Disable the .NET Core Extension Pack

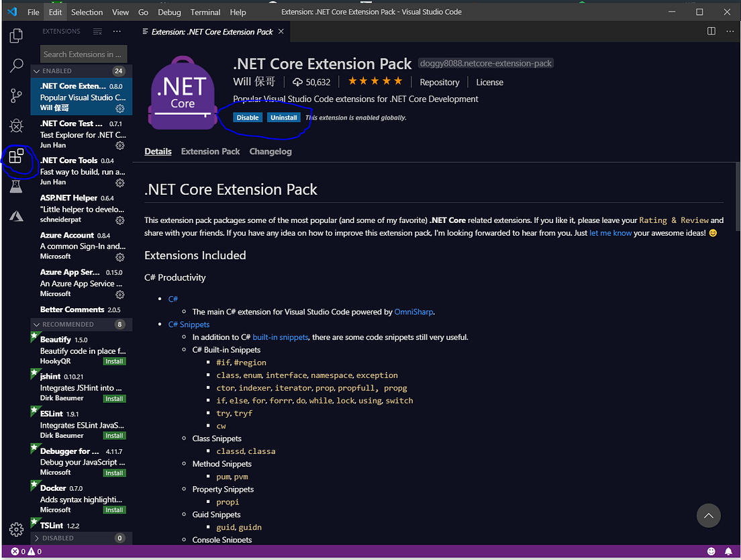point(248,117)
